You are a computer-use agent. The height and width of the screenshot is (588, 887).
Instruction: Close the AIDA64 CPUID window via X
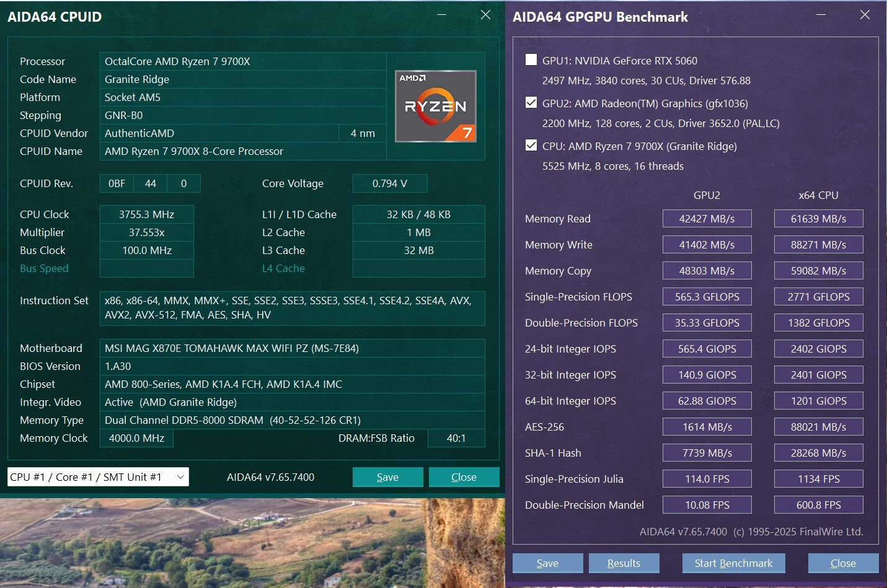tap(485, 15)
